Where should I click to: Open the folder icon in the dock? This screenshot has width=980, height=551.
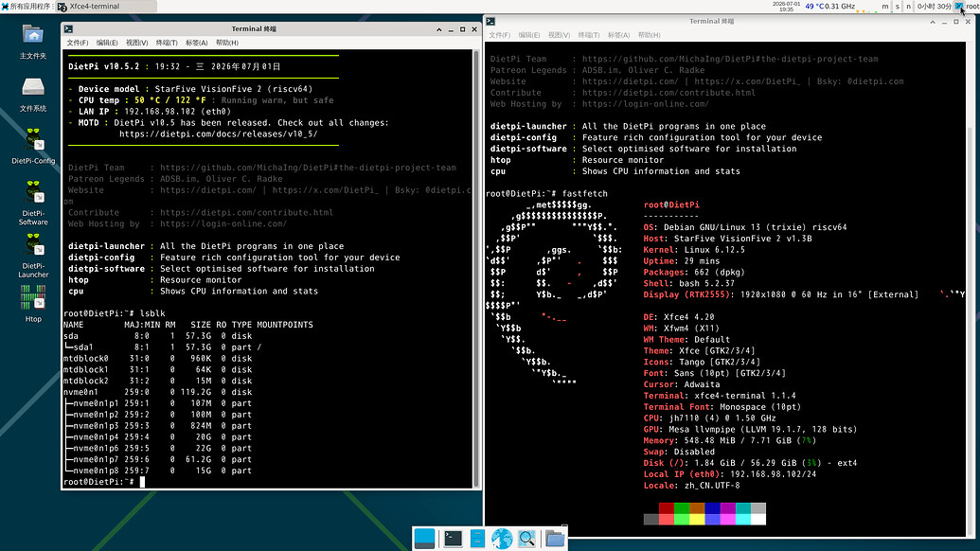[x=554, y=539]
